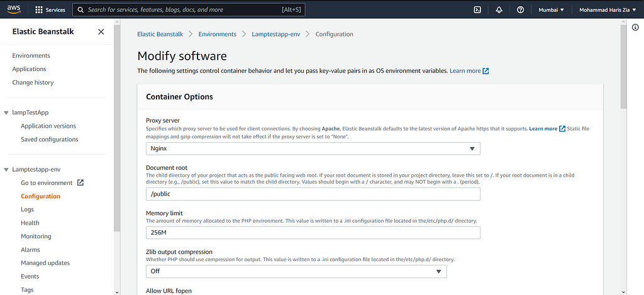
Task: Open the Mohammad Haris Zia account menu
Action: 608,10
